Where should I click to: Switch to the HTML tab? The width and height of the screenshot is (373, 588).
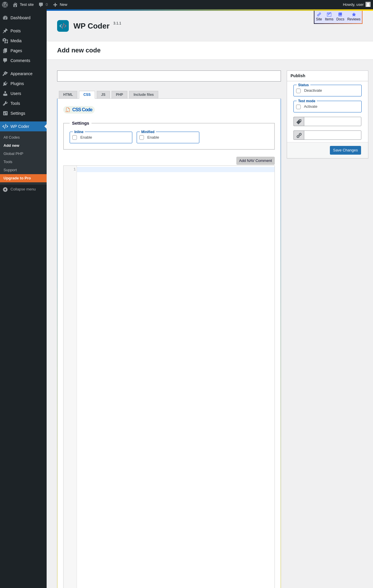[x=68, y=95]
